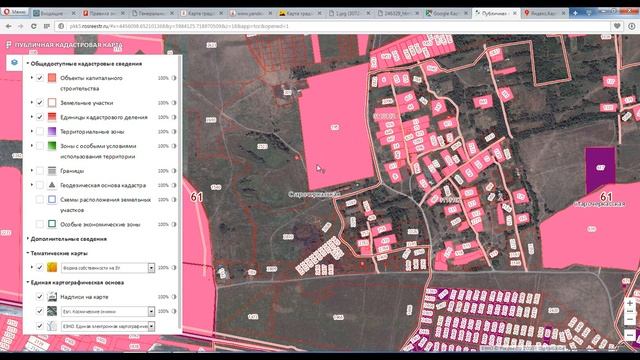Viewport: 640px width, 360px height.
Task: Enable Территориальные зоны layer checkbox
Action: point(40,131)
